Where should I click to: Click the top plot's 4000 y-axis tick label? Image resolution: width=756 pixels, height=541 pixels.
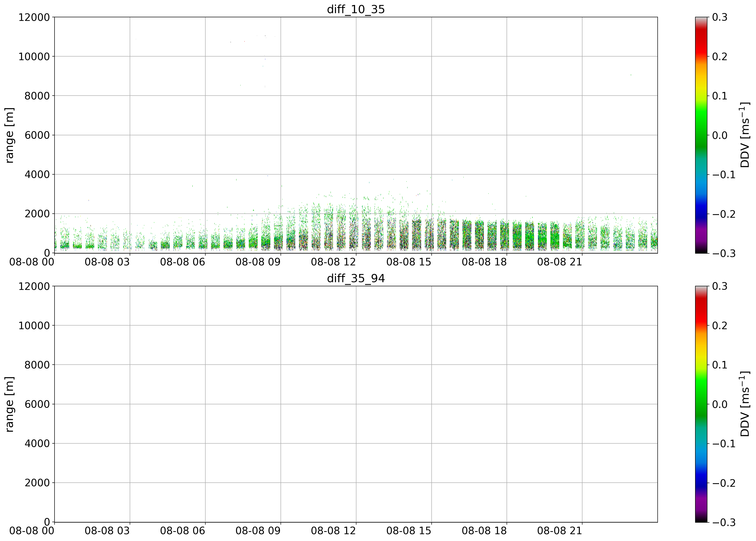pos(37,175)
